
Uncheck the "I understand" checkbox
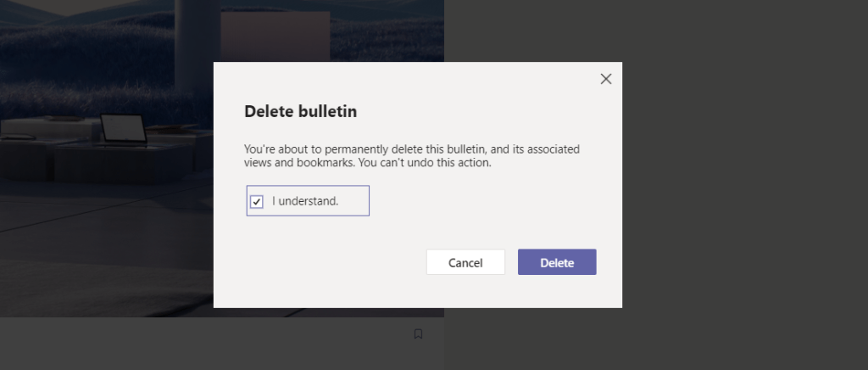click(257, 202)
